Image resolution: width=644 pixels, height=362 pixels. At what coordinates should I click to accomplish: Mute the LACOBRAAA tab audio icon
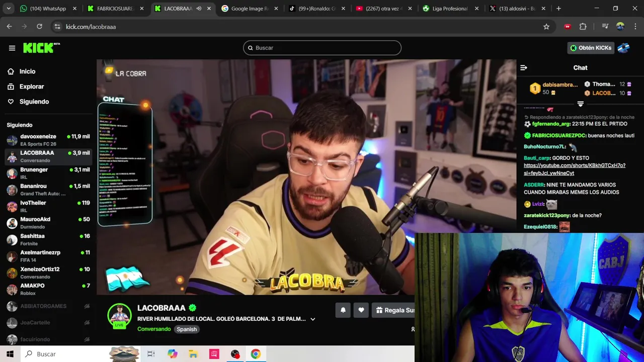199,9
